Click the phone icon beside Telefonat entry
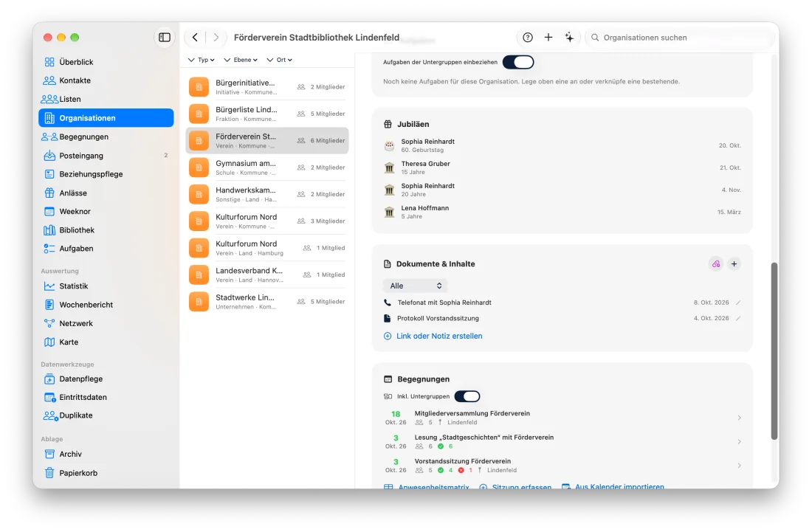Image resolution: width=812 pixels, height=532 pixels. [x=388, y=303]
